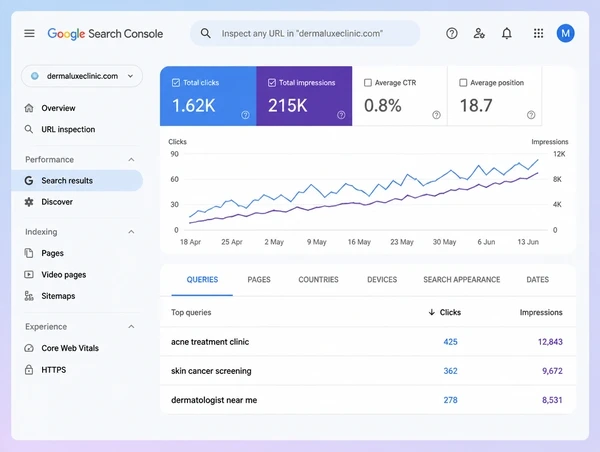Image resolution: width=600 pixels, height=452 pixels.
Task: Click the 215K total impressions value
Action: click(x=287, y=106)
